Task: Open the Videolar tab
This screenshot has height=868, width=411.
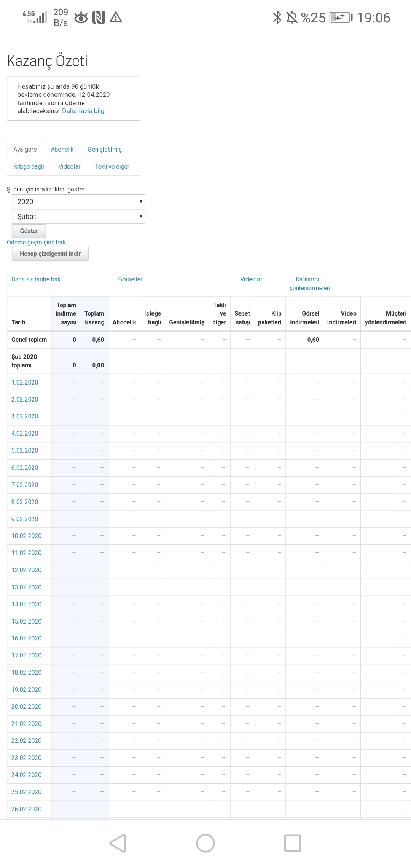Action: 69,166
